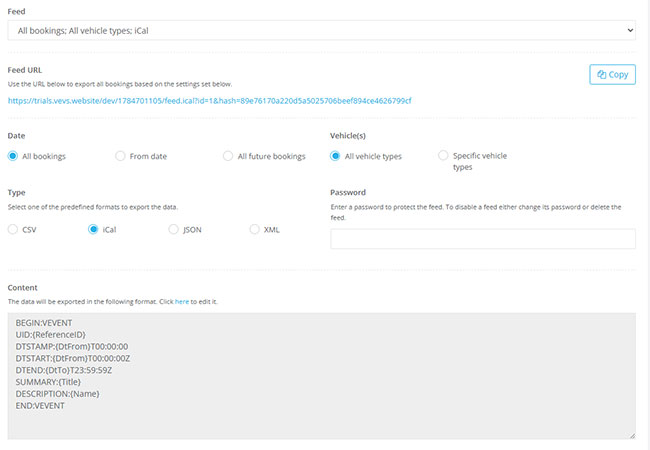Click the 'DTSTART:{DtFrom}T00:00:00Z' line
This screenshot has width=650, height=450.
(73, 358)
